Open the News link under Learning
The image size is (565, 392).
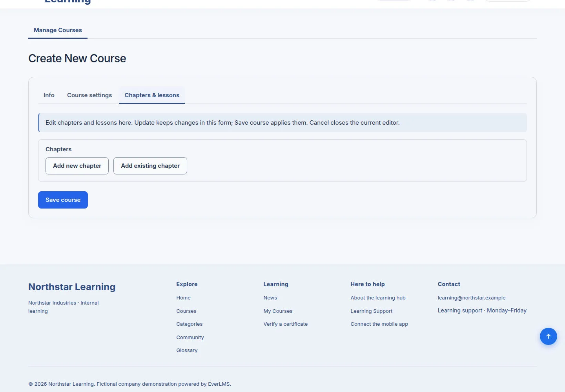[x=270, y=298]
